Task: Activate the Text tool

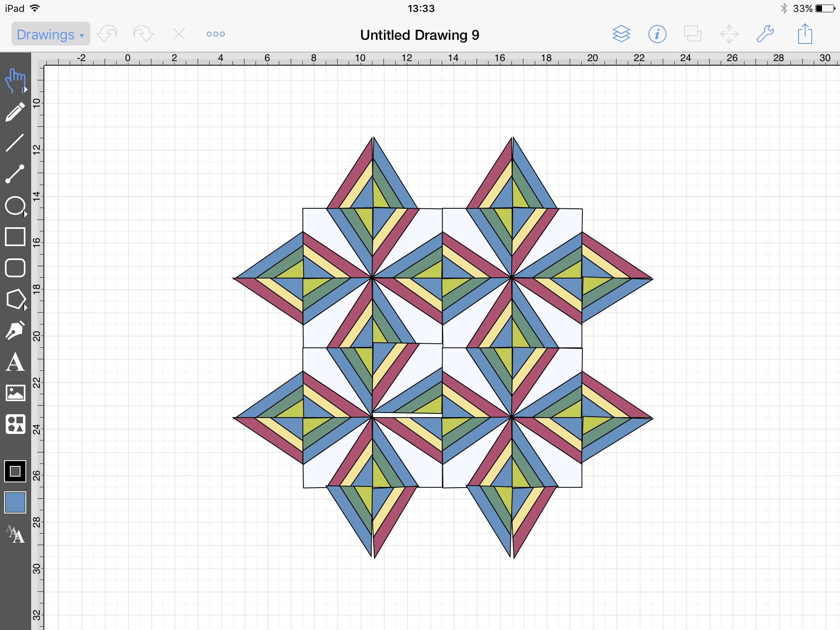Action: click(15, 362)
